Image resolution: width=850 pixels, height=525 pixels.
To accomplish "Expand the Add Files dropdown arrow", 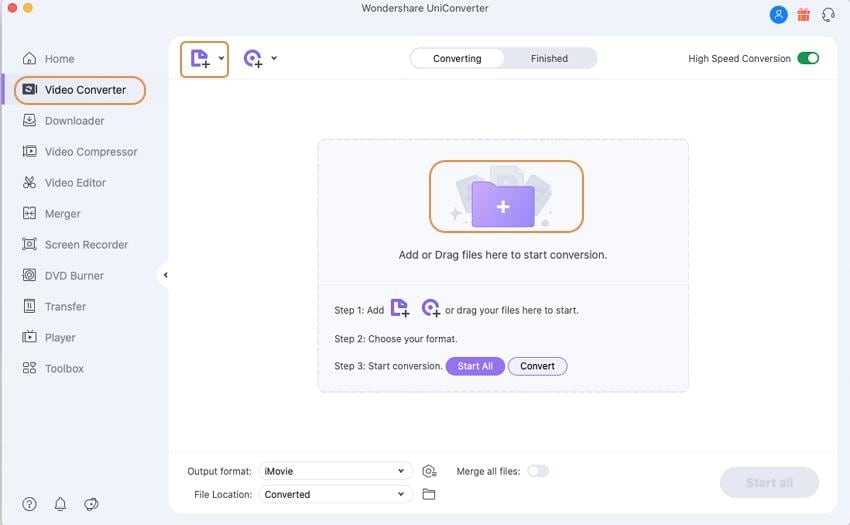I will (x=221, y=59).
